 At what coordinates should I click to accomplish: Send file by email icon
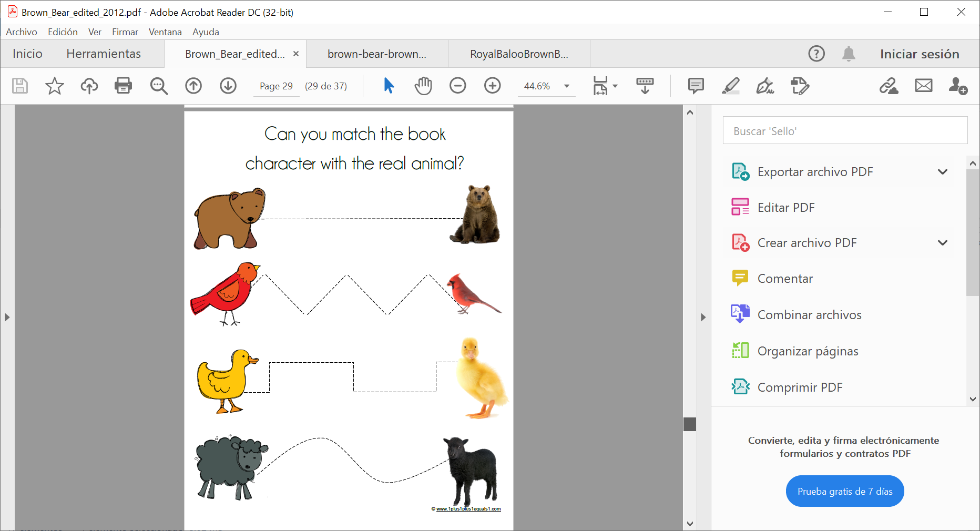923,86
